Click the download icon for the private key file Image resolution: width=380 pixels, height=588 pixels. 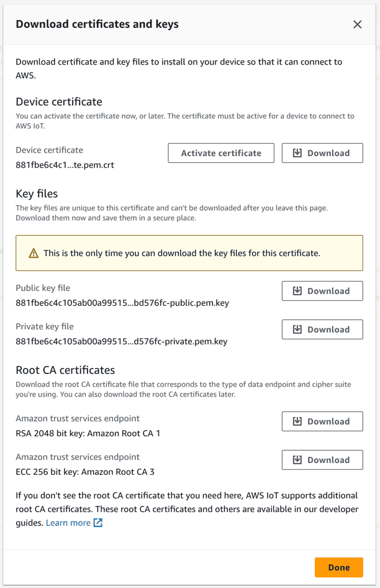[x=297, y=330]
